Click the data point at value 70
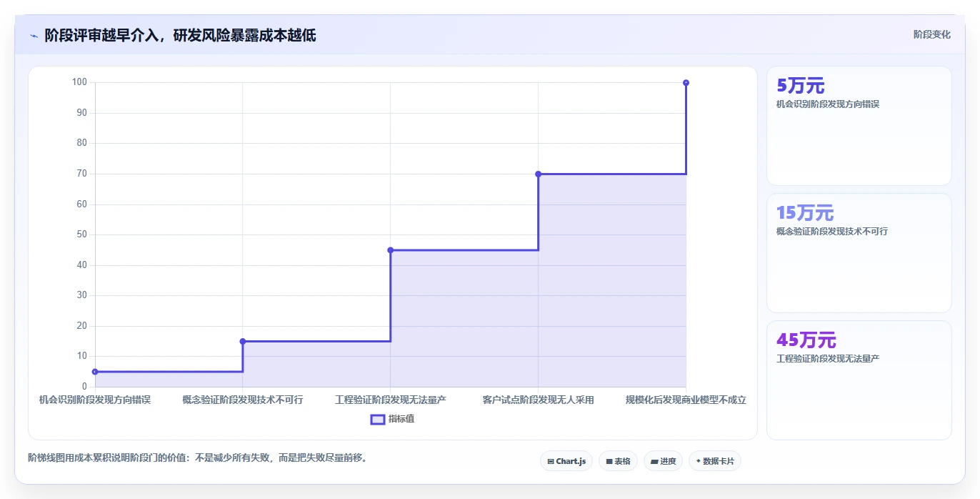The height and width of the screenshot is (499, 980). point(538,174)
